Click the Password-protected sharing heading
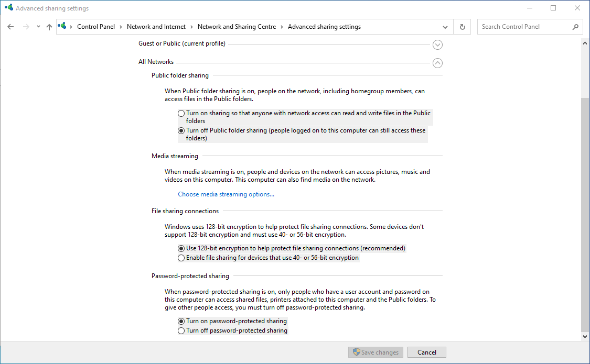 pyautogui.click(x=190, y=275)
